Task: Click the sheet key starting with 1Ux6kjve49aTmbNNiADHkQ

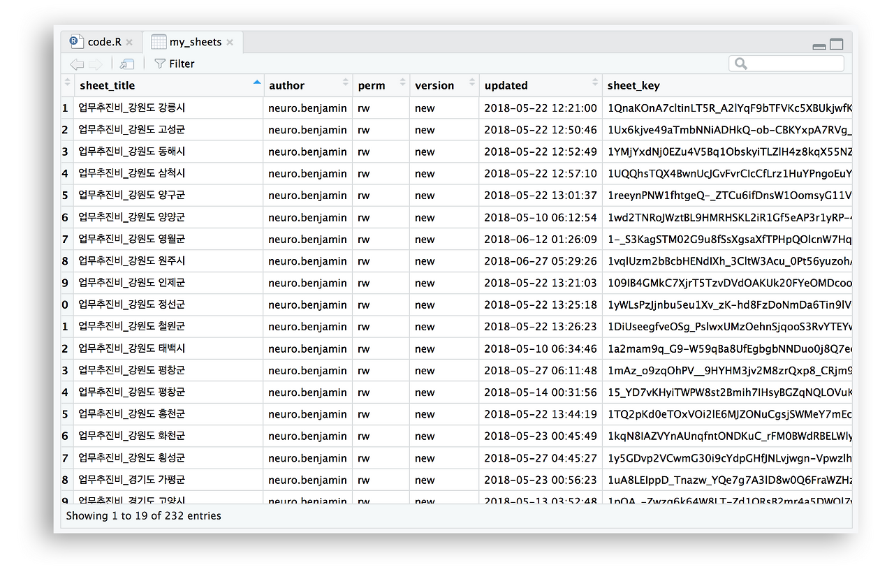Action: pos(730,130)
